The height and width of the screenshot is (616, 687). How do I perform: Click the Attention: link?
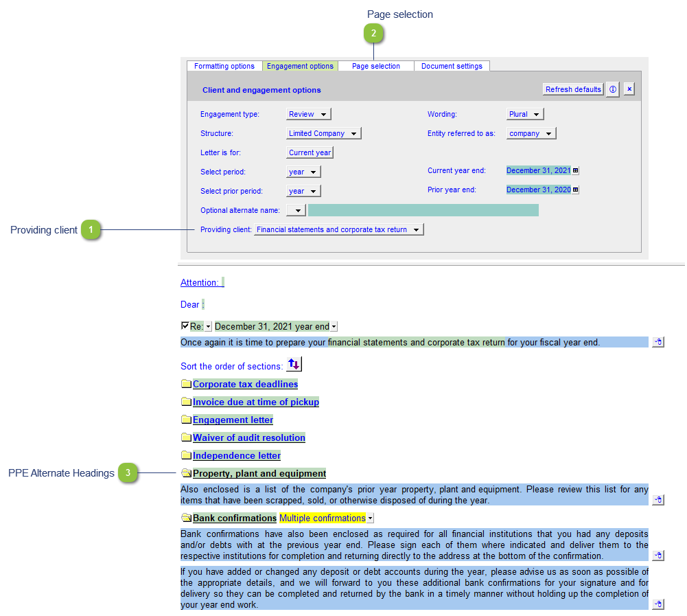[199, 283]
